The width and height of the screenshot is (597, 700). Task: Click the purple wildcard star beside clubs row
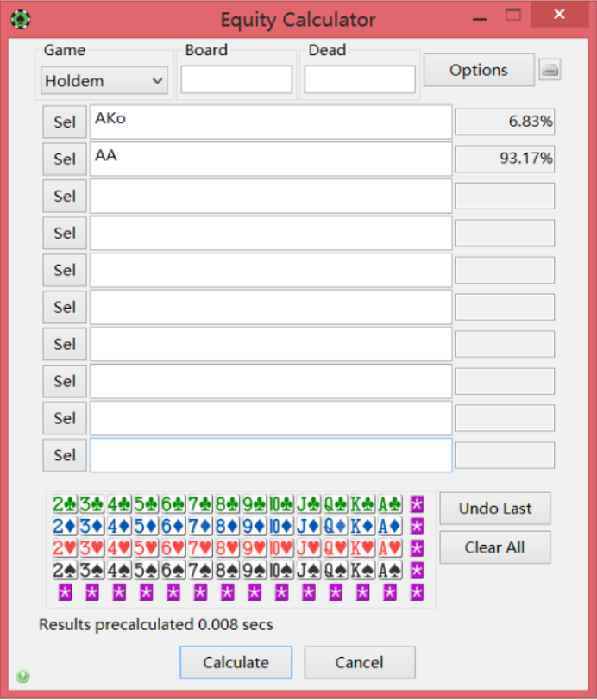coord(418,505)
